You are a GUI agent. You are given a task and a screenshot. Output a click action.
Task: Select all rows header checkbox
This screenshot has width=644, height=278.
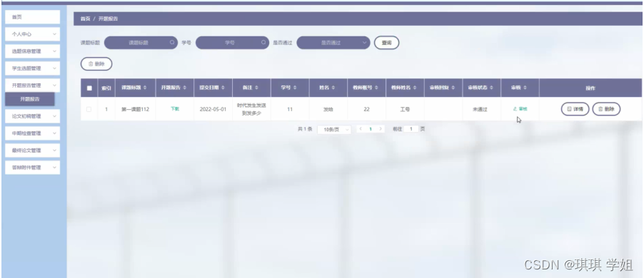click(x=89, y=88)
